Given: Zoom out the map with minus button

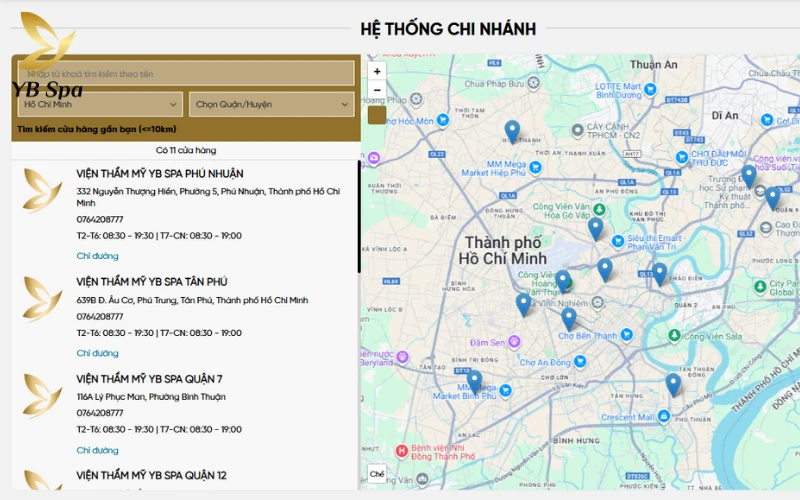Looking at the screenshot, I should 377,90.
